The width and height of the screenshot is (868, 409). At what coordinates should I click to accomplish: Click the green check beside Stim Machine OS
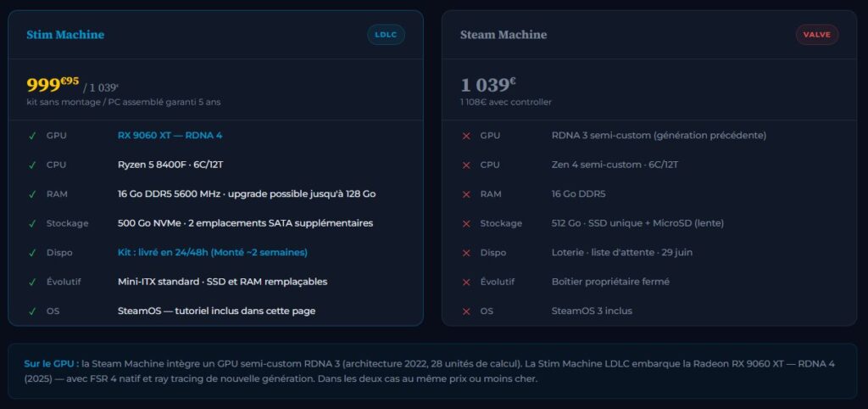[x=32, y=311]
